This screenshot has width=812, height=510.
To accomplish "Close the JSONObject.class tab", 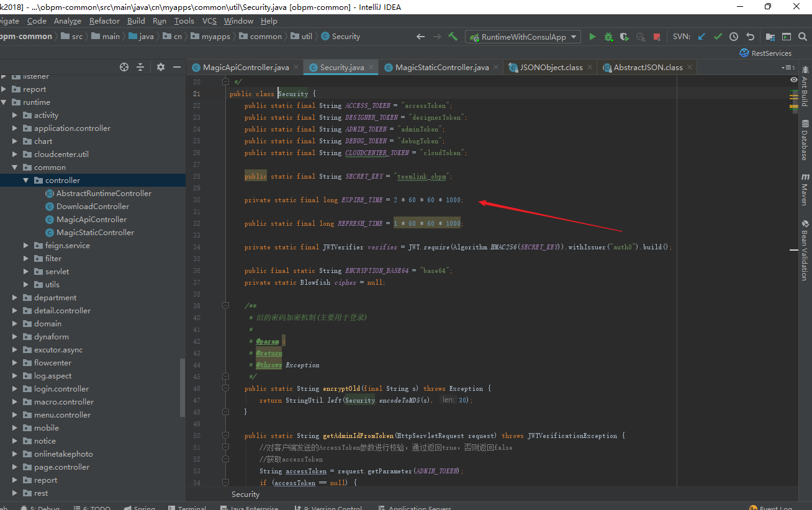I will point(590,67).
